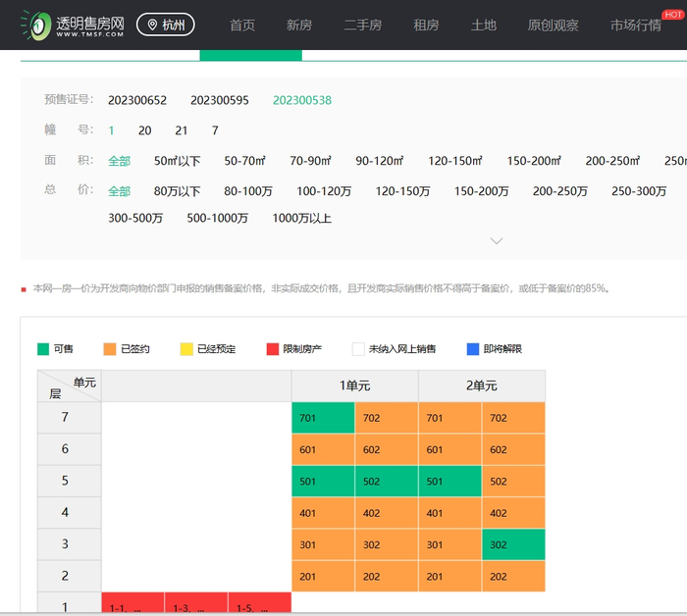Open room 702 in 2单元
This screenshot has height=616, width=687.
point(513,418)
